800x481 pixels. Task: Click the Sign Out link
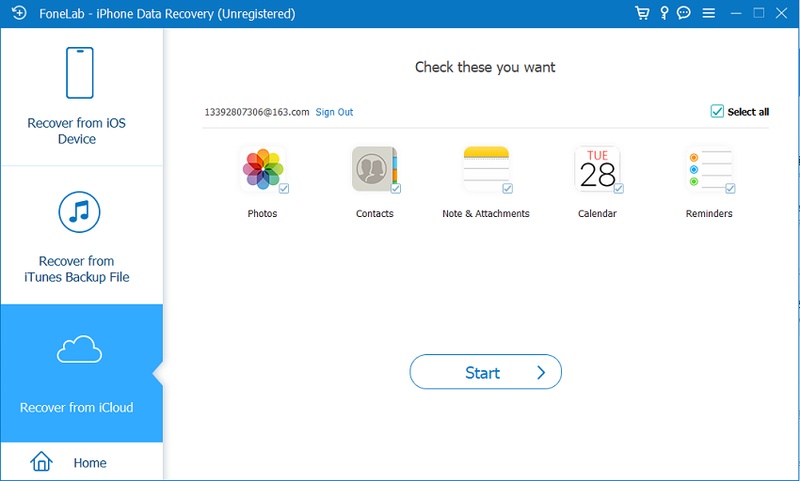[334, 112]
